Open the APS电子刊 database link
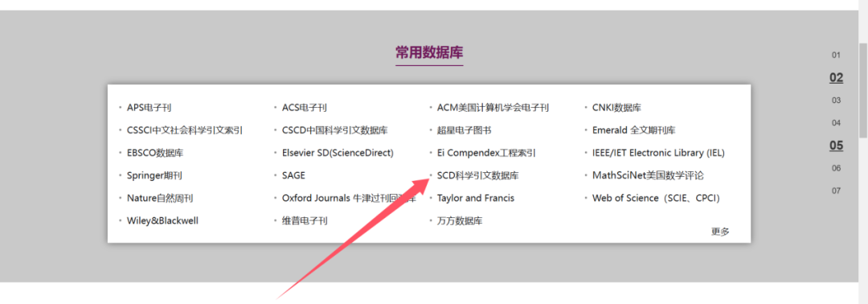This screenshot has width=868, height=304. coord(149,108)
